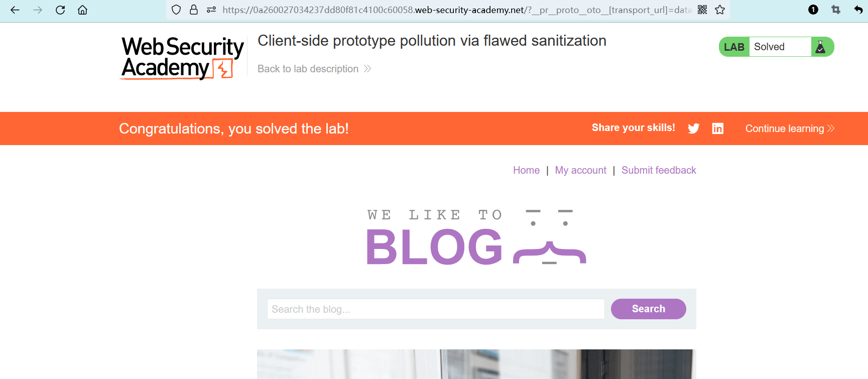Open the Continue learning link
Screen dimensions: 868x379
point(789,129)
